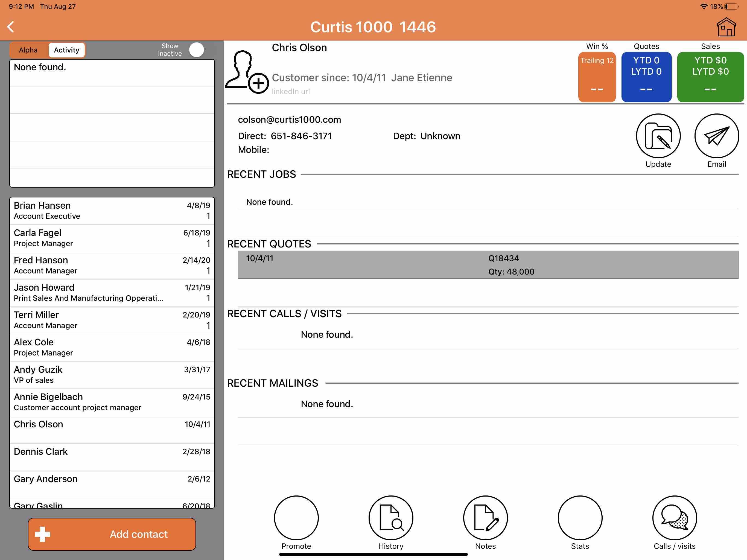Image resolution: width=747 pixels, height=560 pixels.
Task: Open the Calls / visits chat icon
Action: (x=674, y=517)
